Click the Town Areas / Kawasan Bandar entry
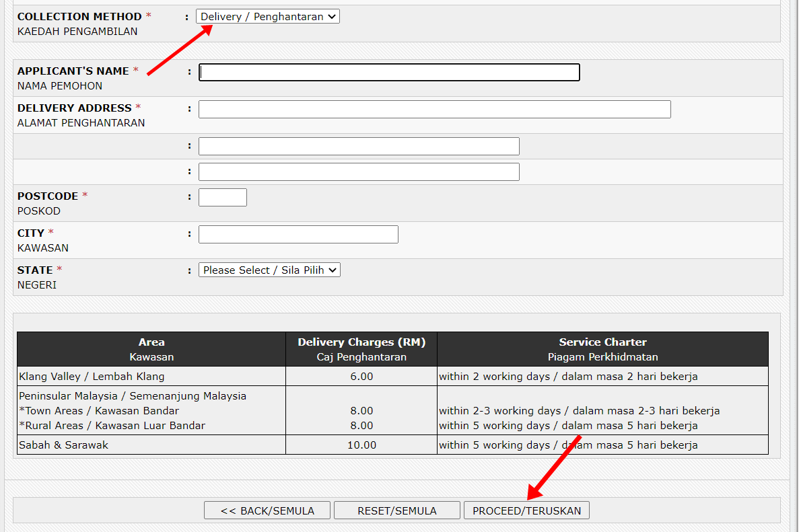Screen dimensions: 799x532 102,411
